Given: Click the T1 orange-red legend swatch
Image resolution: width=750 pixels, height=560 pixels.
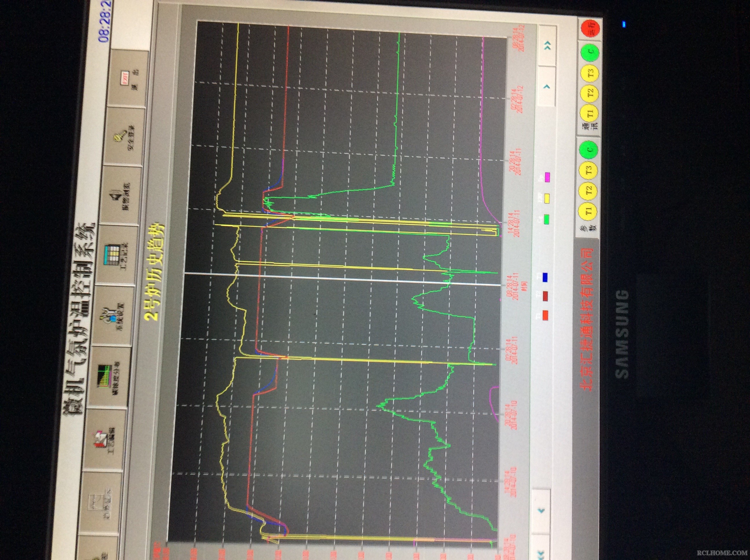Looking at the screenshot, I should click(545, 315).
